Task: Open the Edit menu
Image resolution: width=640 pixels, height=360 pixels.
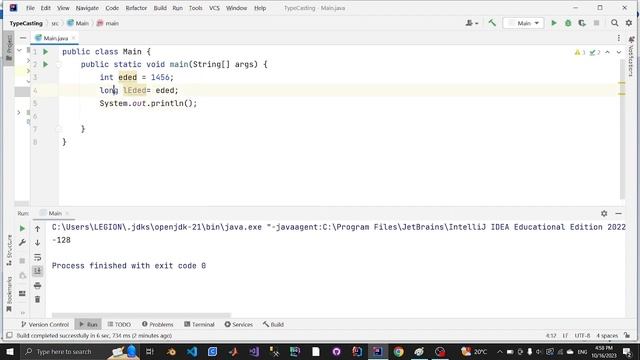Action: (x=45, y=8)
